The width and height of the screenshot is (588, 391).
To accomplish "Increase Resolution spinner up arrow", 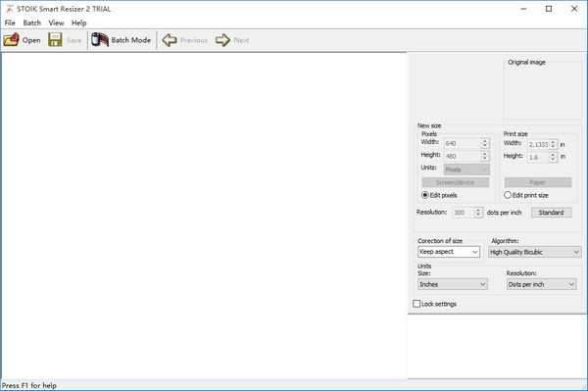I will 478,210.
